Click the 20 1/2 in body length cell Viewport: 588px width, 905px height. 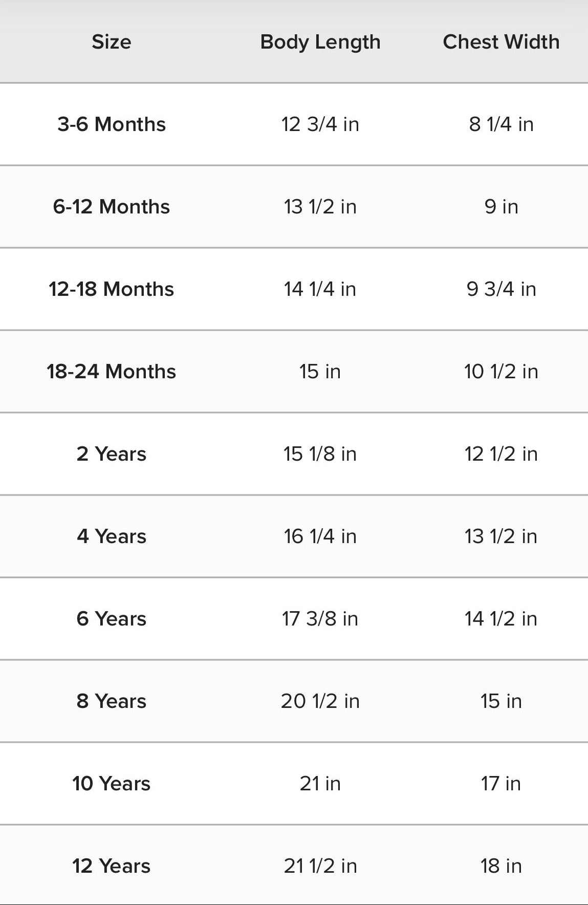[320, 701]
